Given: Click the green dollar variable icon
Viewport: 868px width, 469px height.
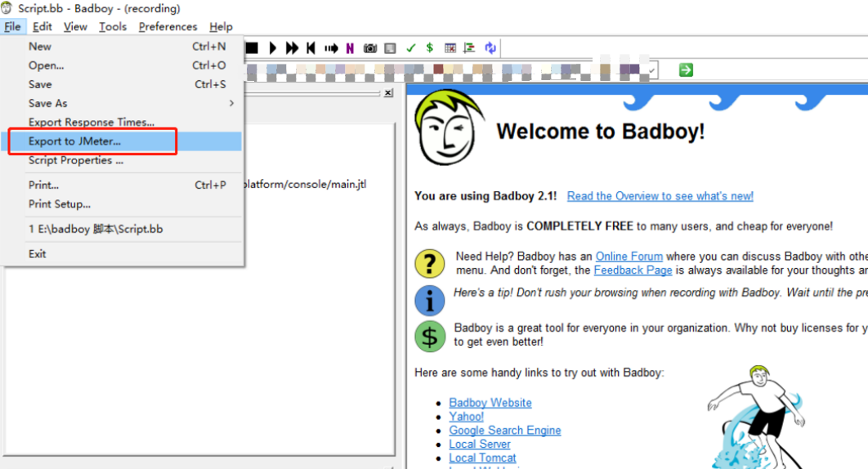Looking at the screenshot, I should 430,48.
